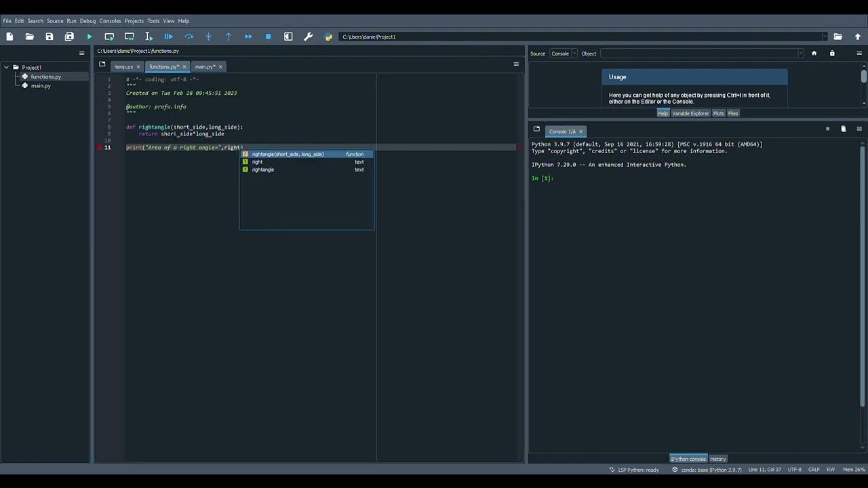Open the Search menu
This screenshot has width=868, height=488.
pos(35,21)
